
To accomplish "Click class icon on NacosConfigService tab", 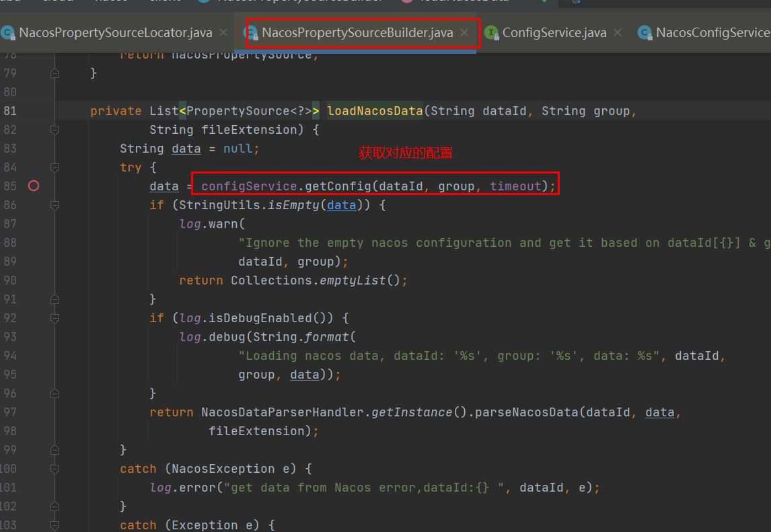I will [645, 33].
